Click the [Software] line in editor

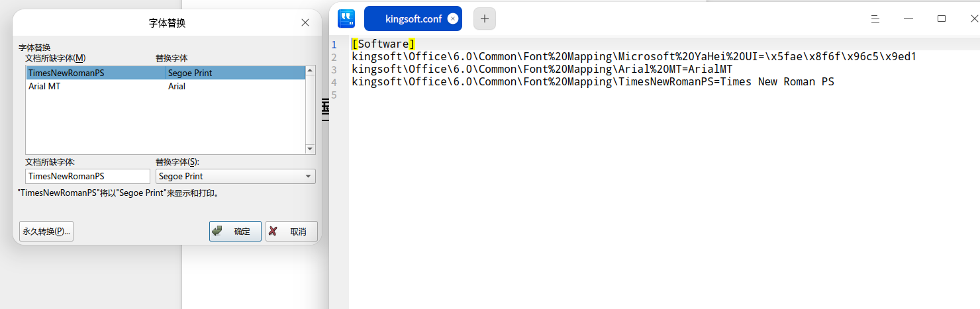tap(384, 44)
